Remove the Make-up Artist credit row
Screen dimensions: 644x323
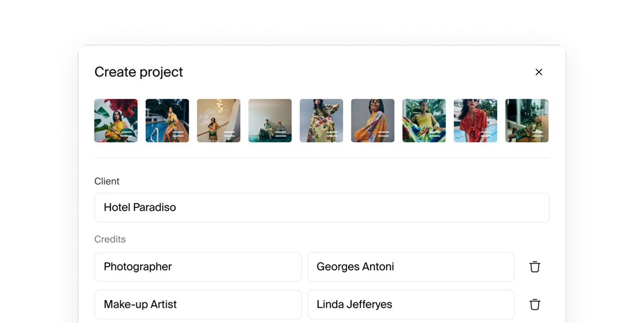[x=535, y=304]
